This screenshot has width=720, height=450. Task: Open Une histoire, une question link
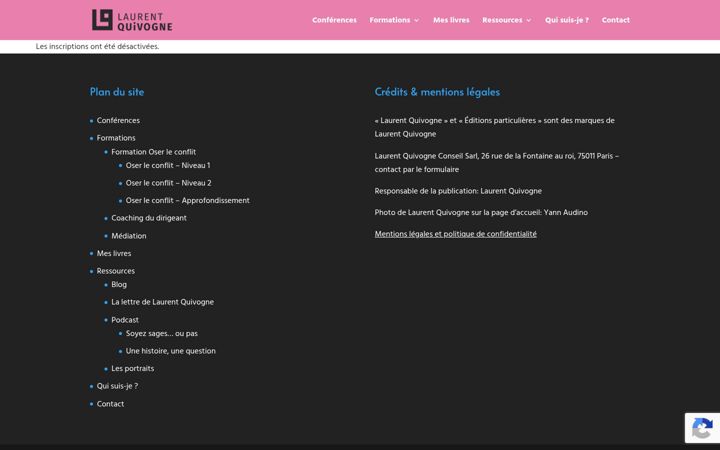pos(171,351)
